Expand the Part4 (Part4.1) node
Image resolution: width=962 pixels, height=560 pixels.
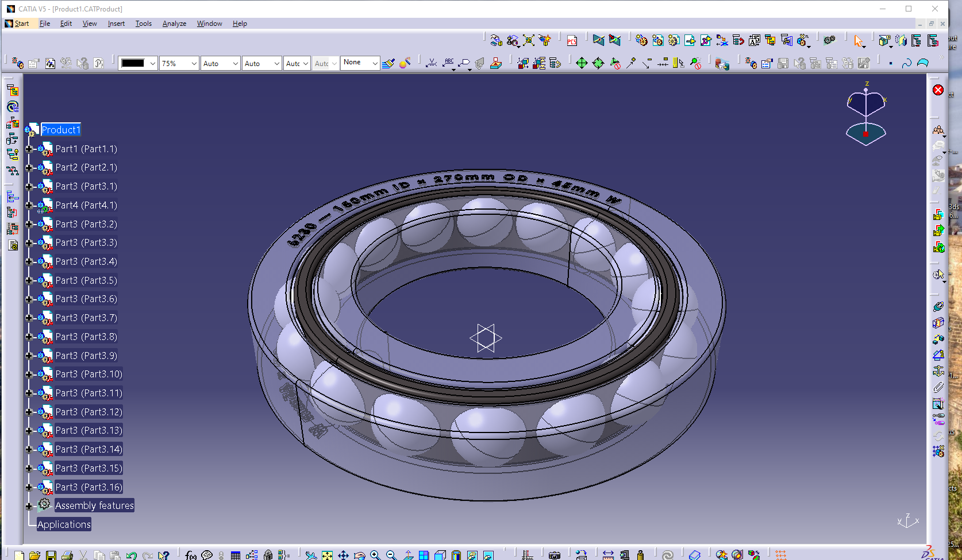click(29, 205)
